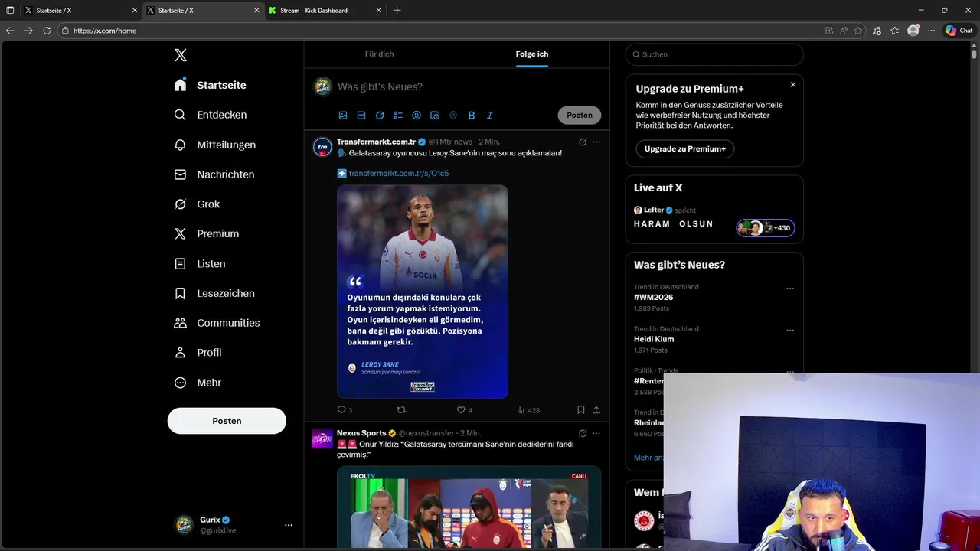Add media image to the post
Screen dimensions: 980x551
343,116
